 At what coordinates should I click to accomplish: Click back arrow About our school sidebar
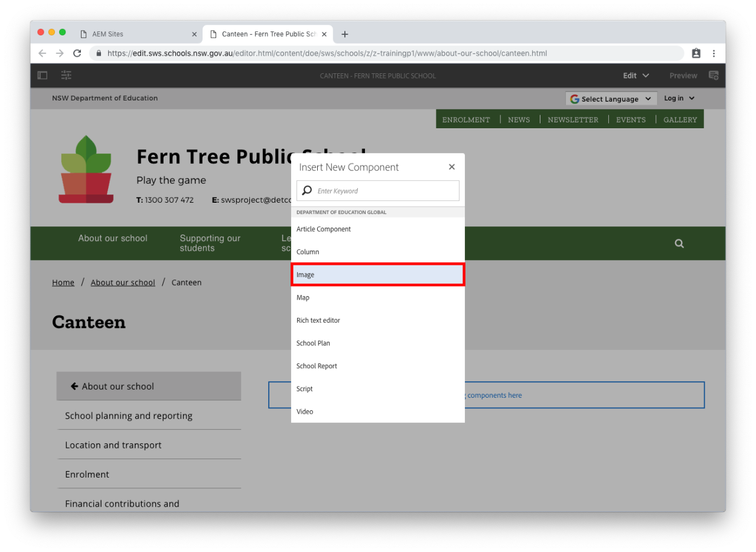[x=74, y=386]
